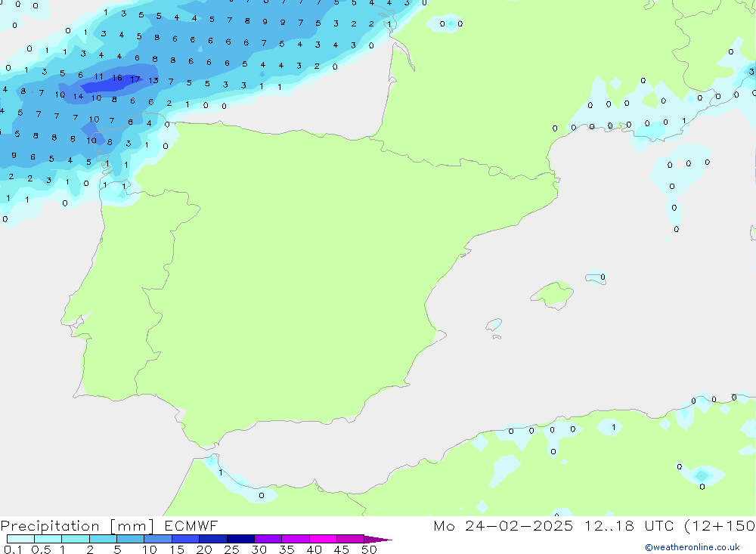Click the value '16' on the map
The image size is (756, 554).
pyautogui.click(x=117, y=78)
